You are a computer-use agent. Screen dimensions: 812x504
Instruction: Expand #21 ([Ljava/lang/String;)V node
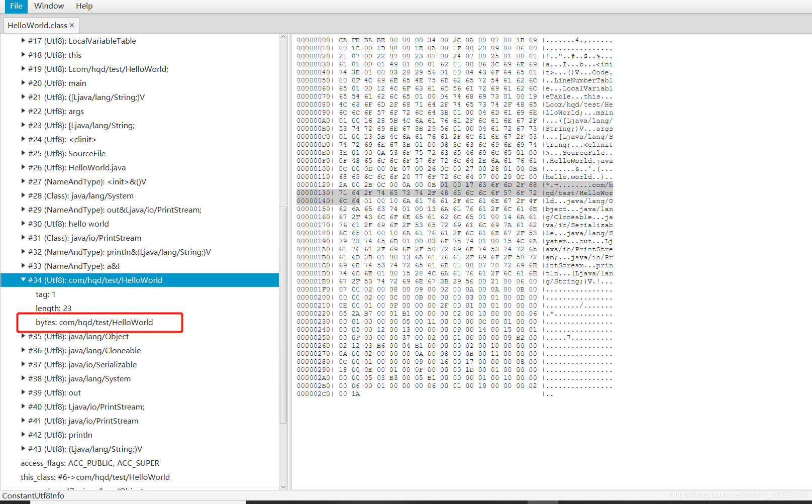pos(23,97)
